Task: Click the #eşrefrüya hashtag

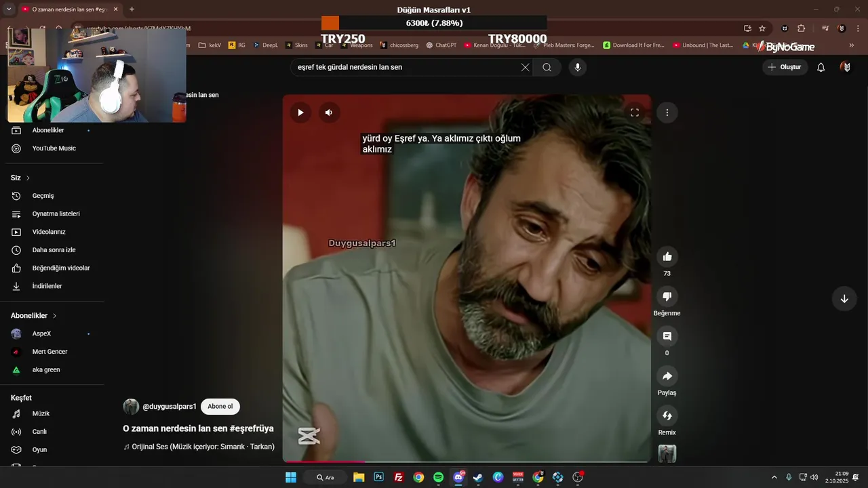Action: pyautogui.click(x=252, y=428)
